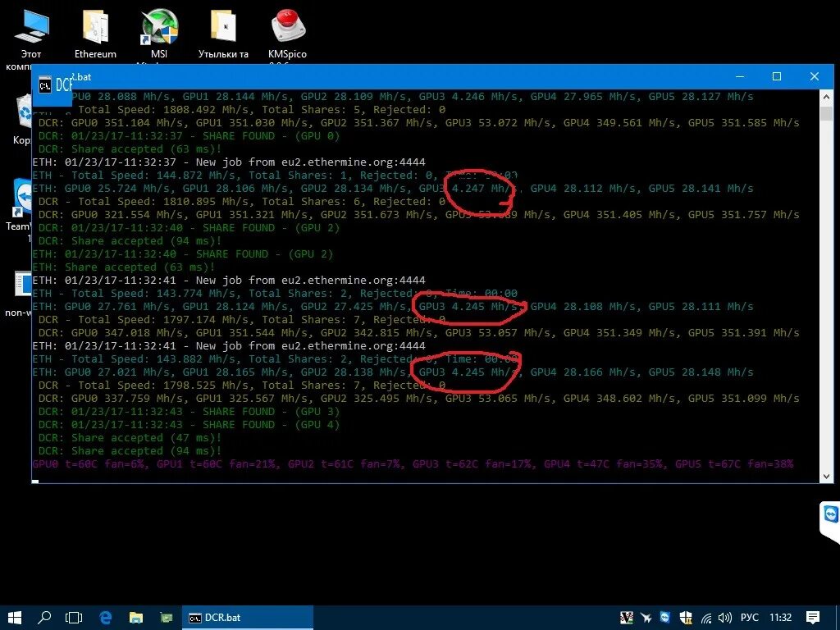Open File Explorer from the taskbar
840x630 pixels.
click(x=136, y=618)
